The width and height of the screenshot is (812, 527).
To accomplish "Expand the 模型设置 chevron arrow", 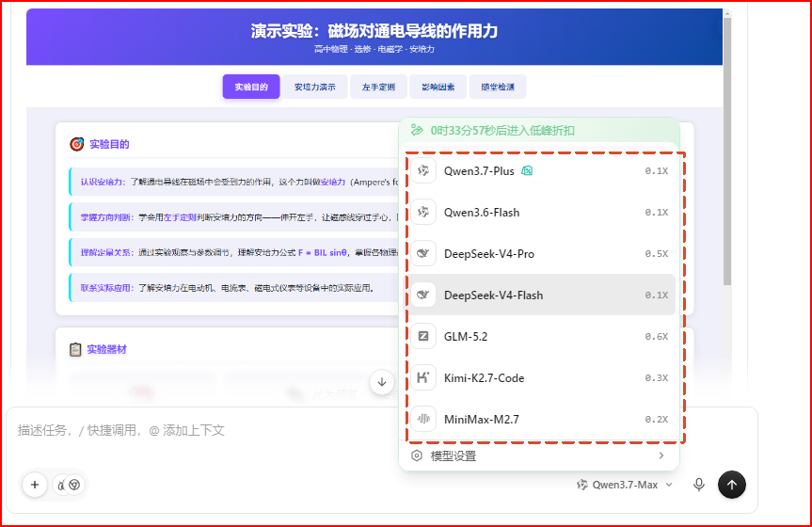I will 661,455.
